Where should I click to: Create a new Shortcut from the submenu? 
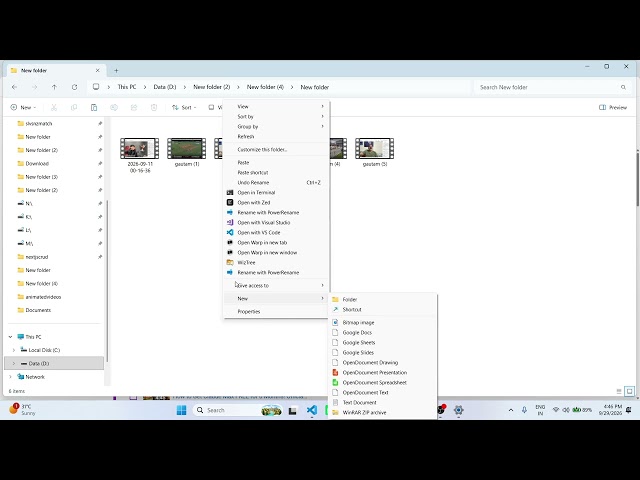pos(382,309)
